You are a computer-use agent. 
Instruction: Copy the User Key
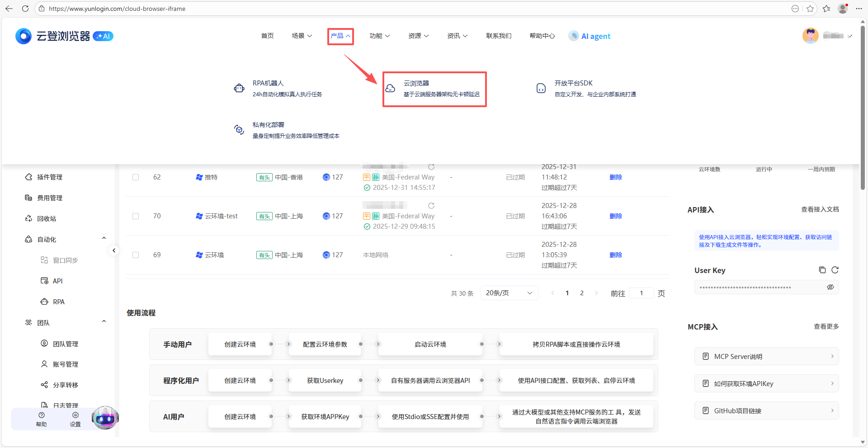822,270
